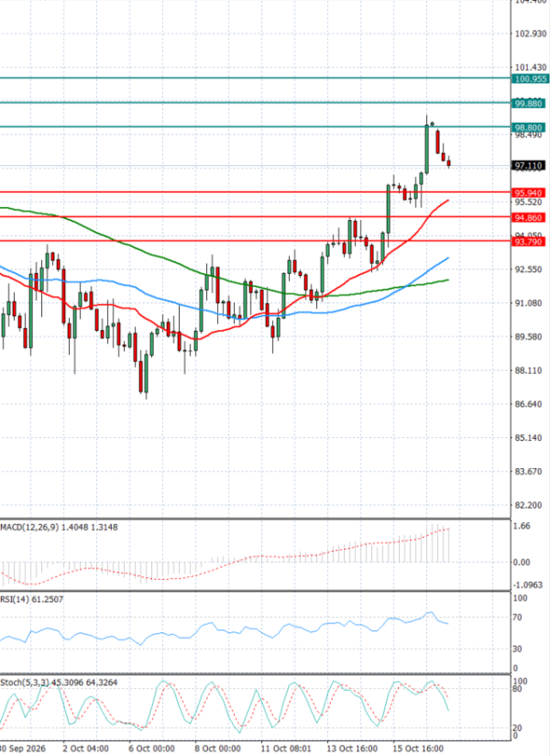Image resolution: width=550 pixels, height=756 pixels.
Task: Select the 95.520 price axis label
Action: tap(529, 203)
